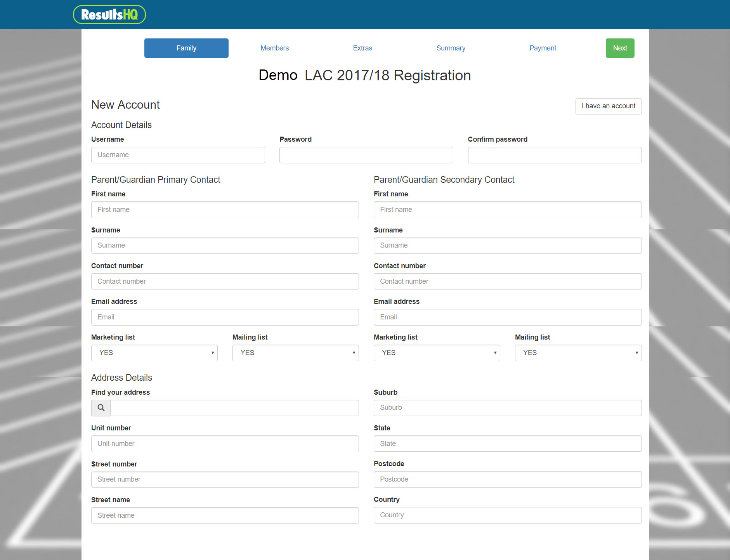
Task: Click primary Contact number field
Action: coord(225,281)
